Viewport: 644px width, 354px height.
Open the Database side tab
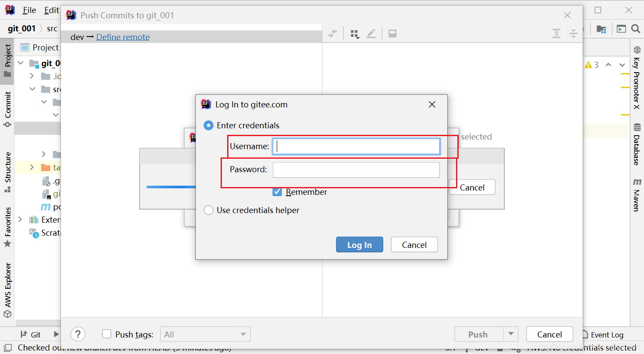[637, 144]
